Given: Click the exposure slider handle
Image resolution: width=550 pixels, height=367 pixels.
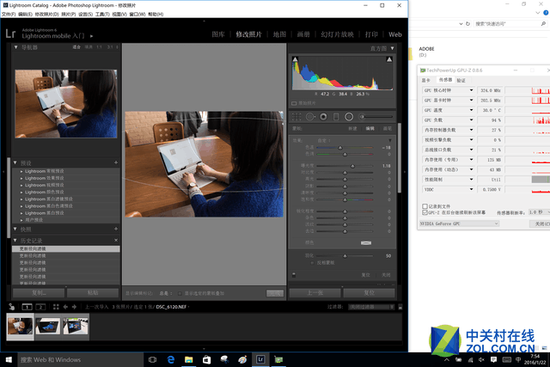Looking at the screenshot, I should coord(353,166).
